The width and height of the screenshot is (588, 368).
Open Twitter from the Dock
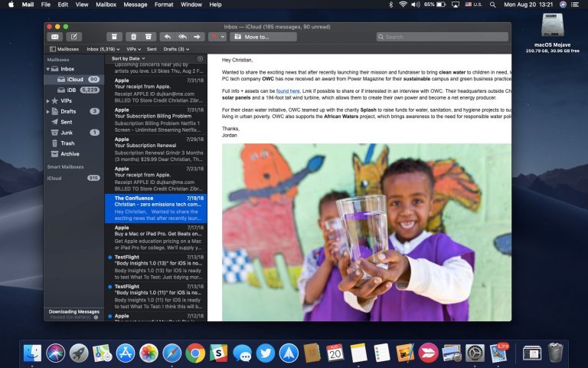(x=266, y=353)
